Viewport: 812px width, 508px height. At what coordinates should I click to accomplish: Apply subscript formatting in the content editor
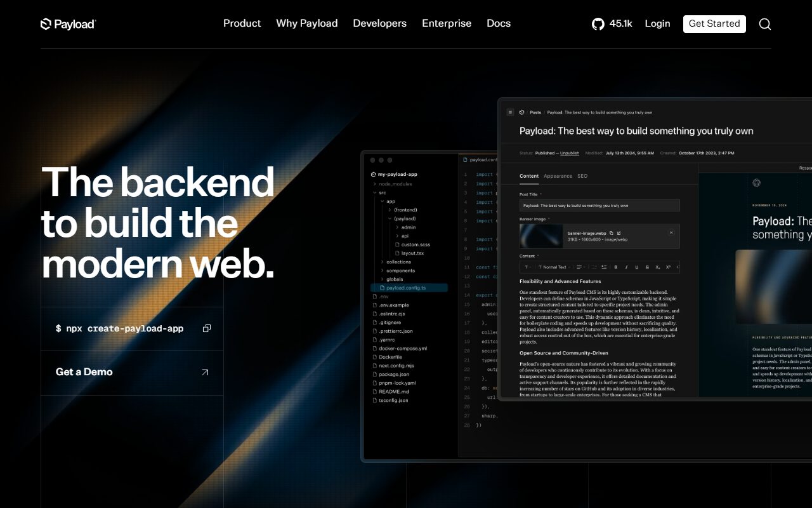(x=658, y=267)
